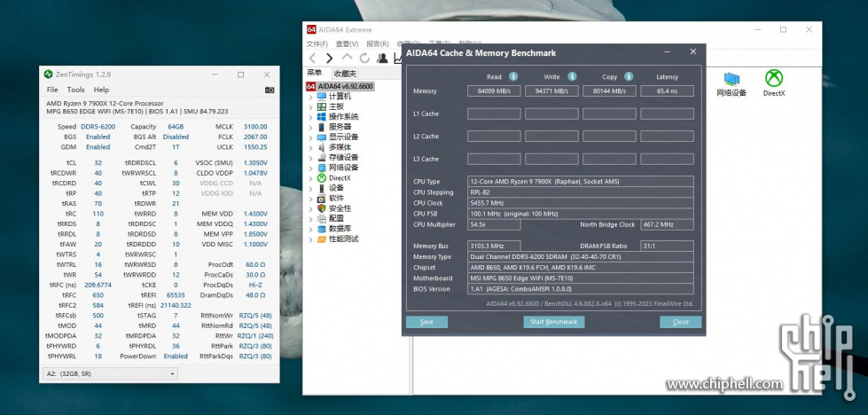Click the CPU Clock value 5455.7 MHz
Viewport: 868px width, 415px height.
pyautogui.click(x=581, y=203)
